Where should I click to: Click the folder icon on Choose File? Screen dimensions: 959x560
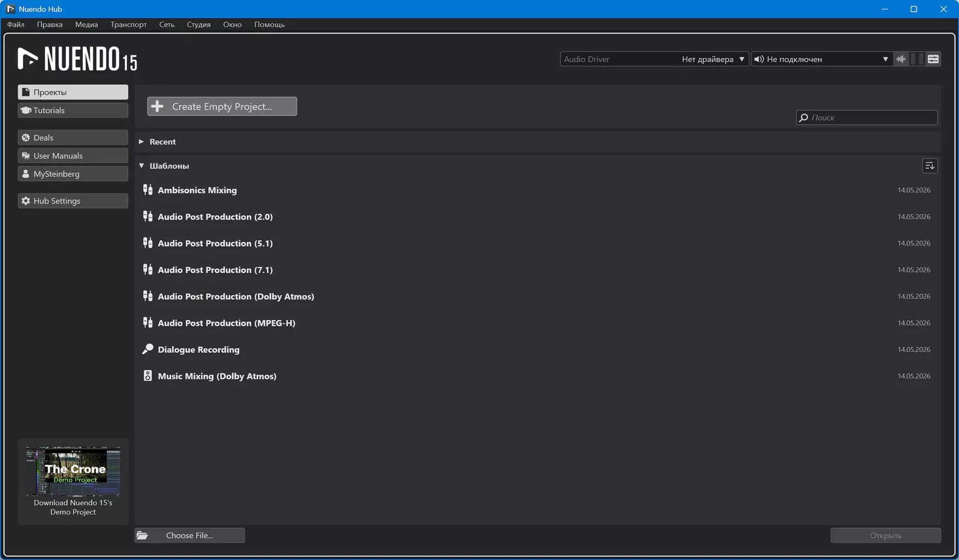click(143, 535)
